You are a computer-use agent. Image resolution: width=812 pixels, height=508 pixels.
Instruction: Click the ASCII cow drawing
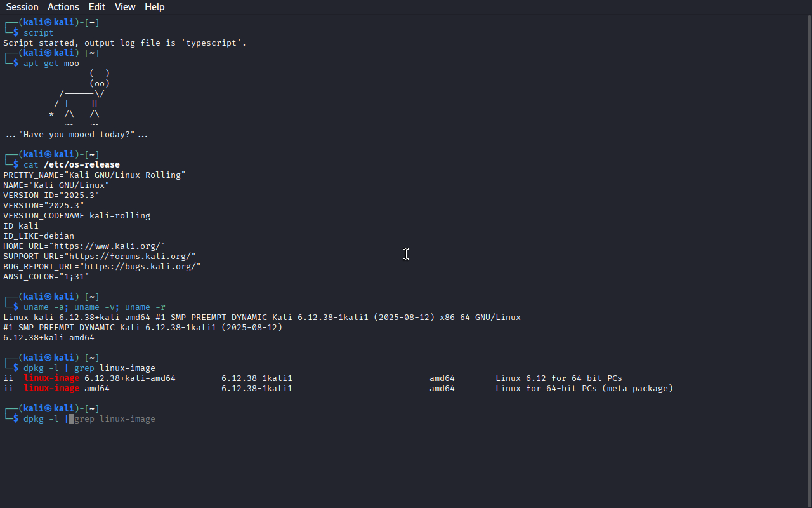click(x=79, y=98)
